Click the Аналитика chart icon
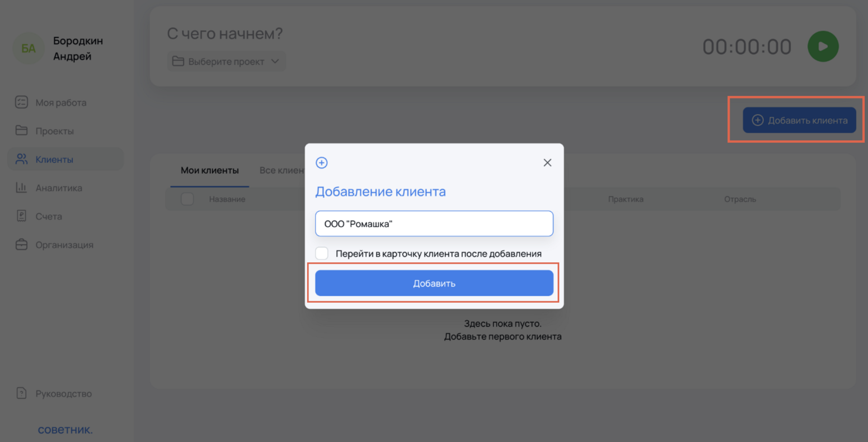868x442 pixels. [21, 187]
